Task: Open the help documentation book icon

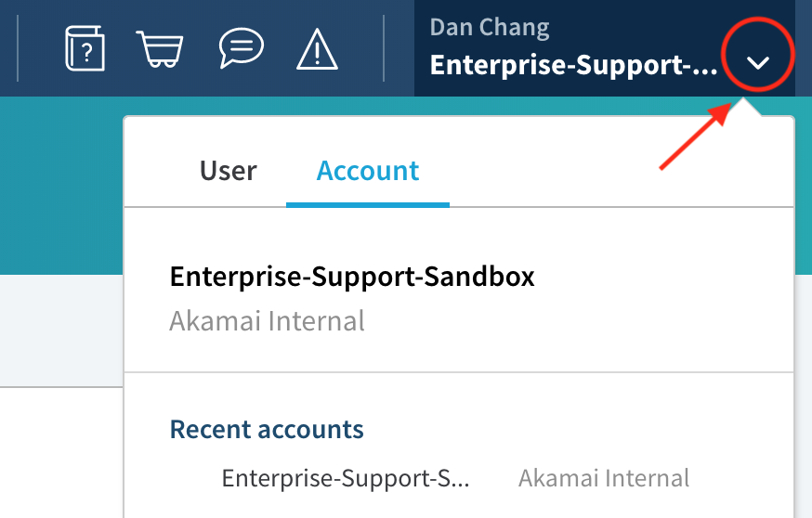Action: 84,47
